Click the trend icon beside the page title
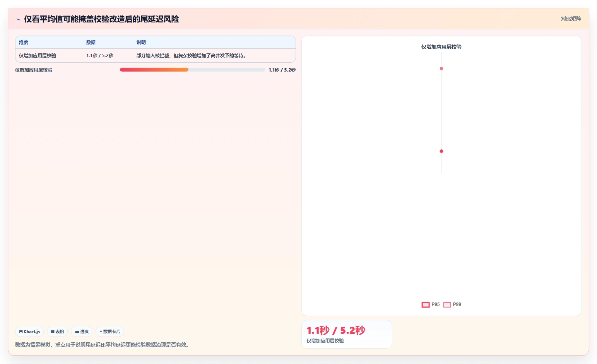The image size is (597, 364). pos(18,19)
